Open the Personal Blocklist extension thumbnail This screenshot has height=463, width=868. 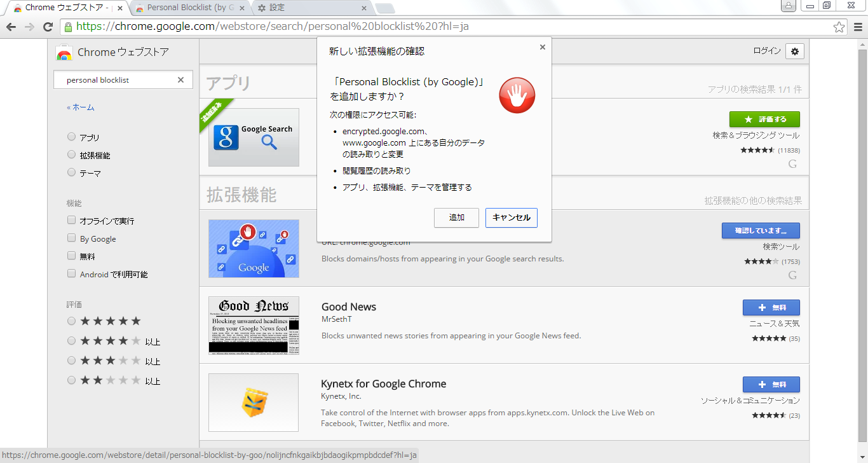[x=254, y=249]
